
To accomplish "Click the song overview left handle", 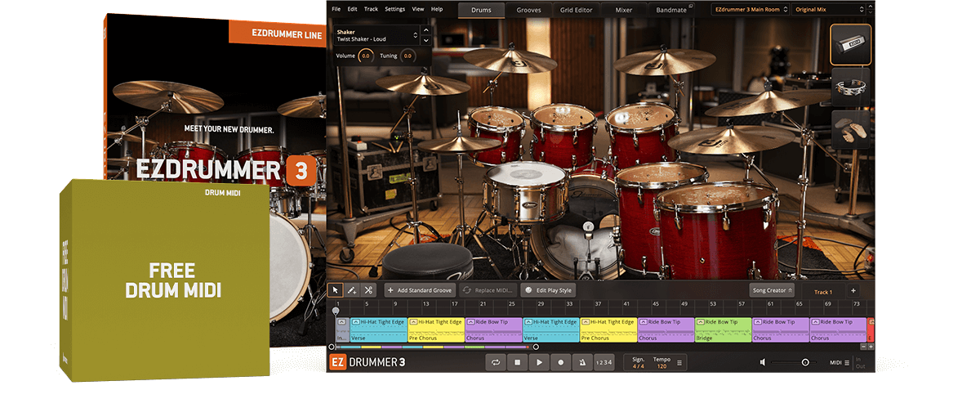I will click(331, 347).
